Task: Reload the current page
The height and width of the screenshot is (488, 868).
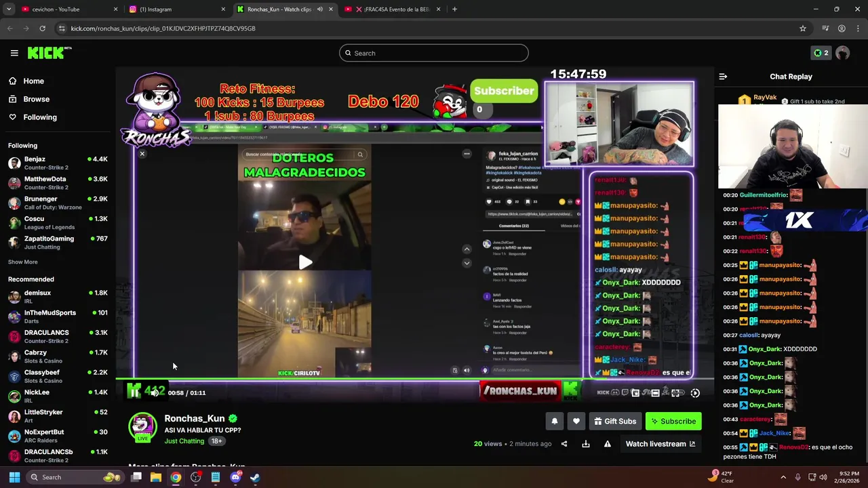Action: [x=42, y=28]
